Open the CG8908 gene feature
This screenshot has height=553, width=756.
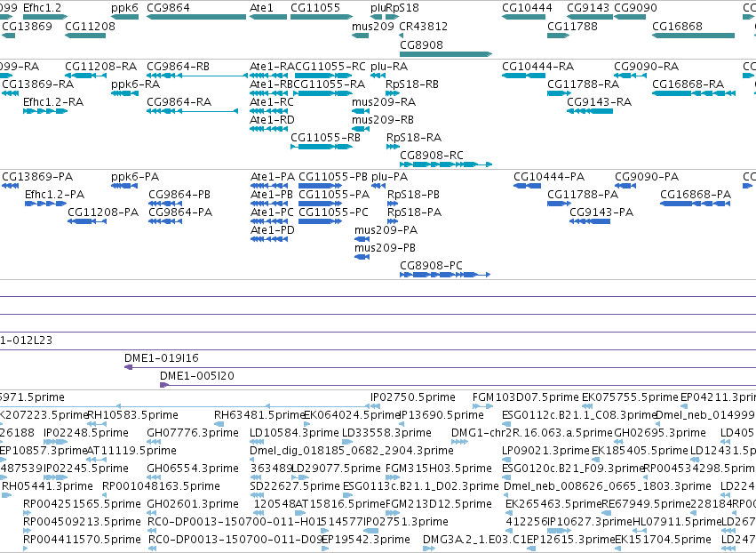(446, 54)
